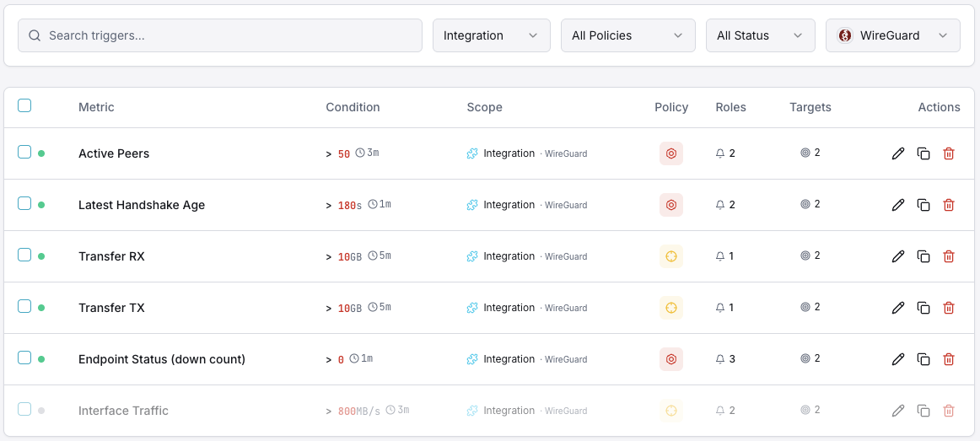Delete the Endpoint Status trigger
980x441 pixels.
948,359
